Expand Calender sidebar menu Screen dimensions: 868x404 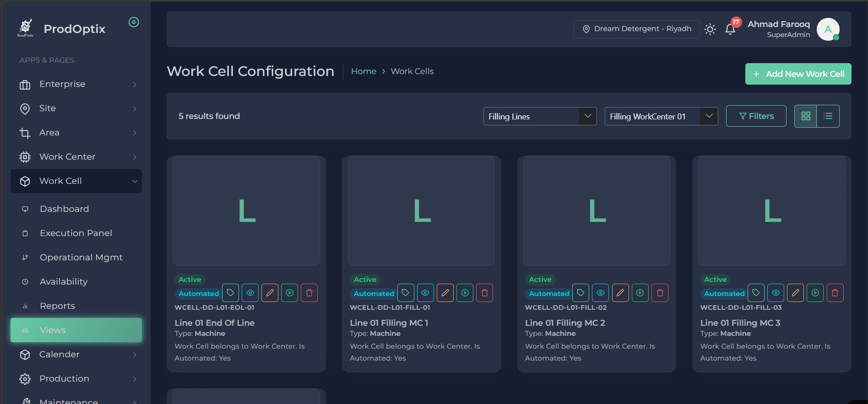76,355
